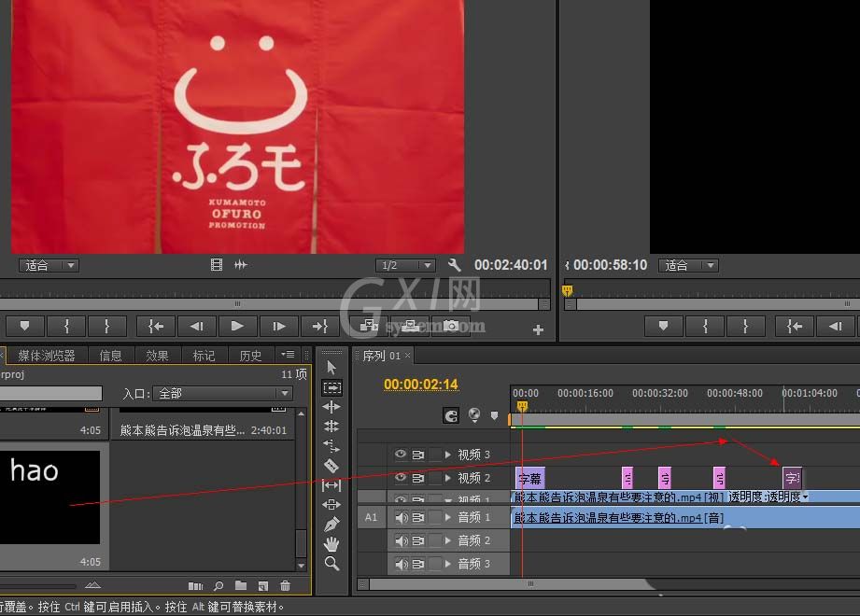
Task: Open Source monitor 适合 zoom dropdown
Action: coord(49,266)
